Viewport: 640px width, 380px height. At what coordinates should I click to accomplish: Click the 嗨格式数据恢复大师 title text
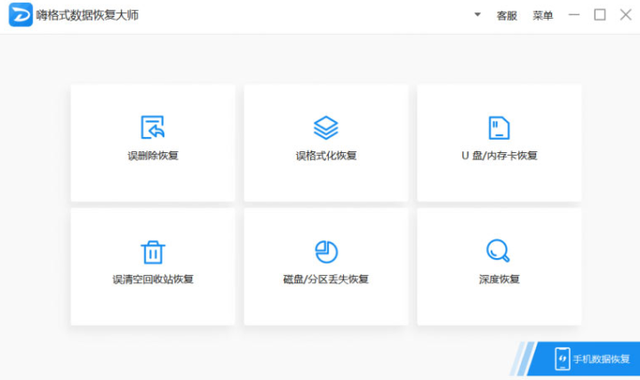87,16
